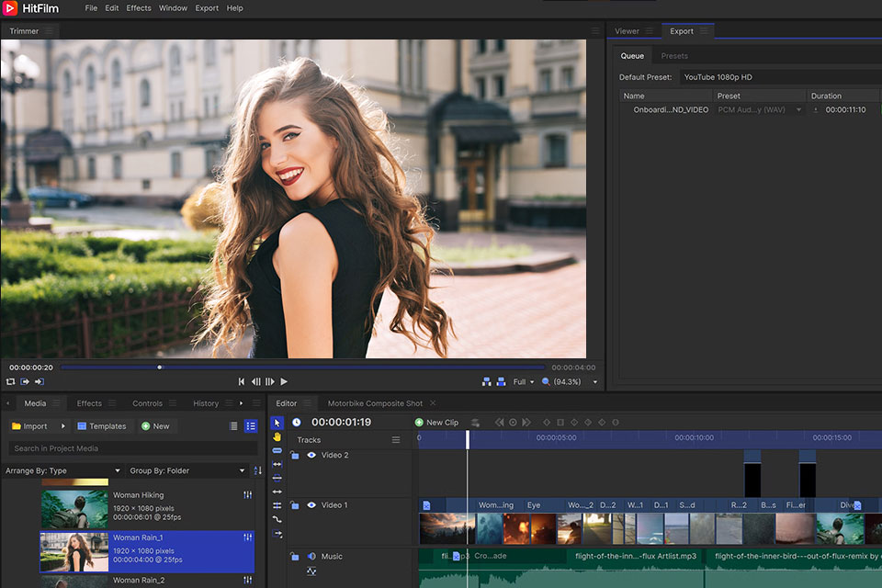Click the clock icon beside timecode 00:00:01:19
Viewport: 882px width, 588px height.
297,422
